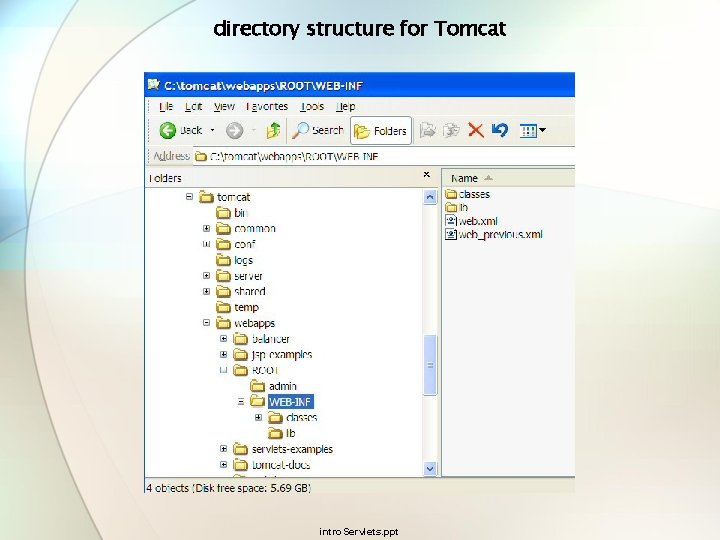
Task: Click the folder tree scroll up arrow
Action: point(430,197)
